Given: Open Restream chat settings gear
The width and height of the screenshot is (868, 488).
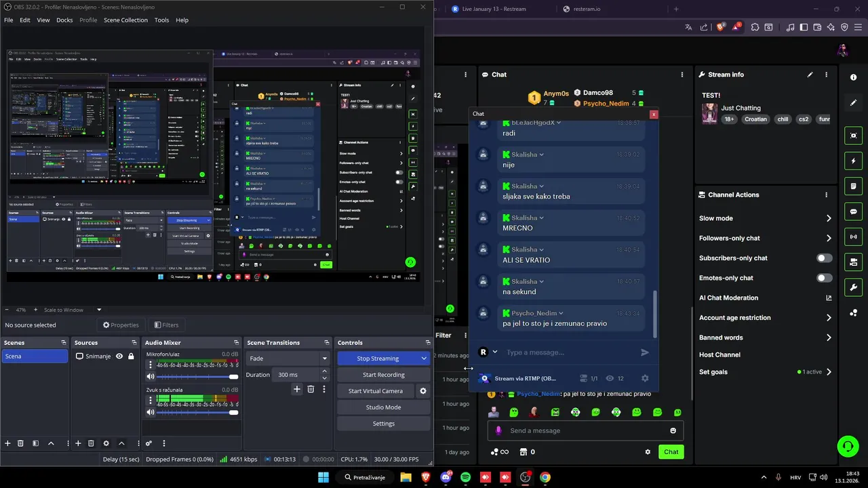Looking at the screenshot, I should [645, 378].
